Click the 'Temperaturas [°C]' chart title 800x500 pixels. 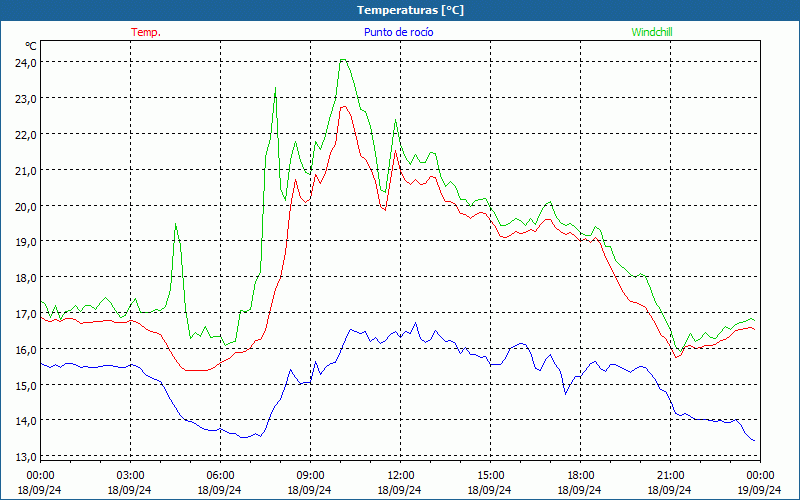tap(410, 10)
